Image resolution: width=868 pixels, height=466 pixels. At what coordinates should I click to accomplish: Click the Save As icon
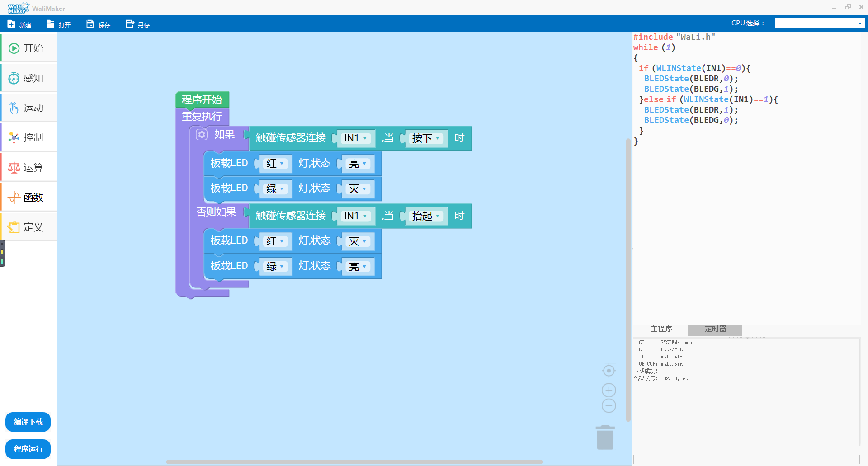[130, 24]
